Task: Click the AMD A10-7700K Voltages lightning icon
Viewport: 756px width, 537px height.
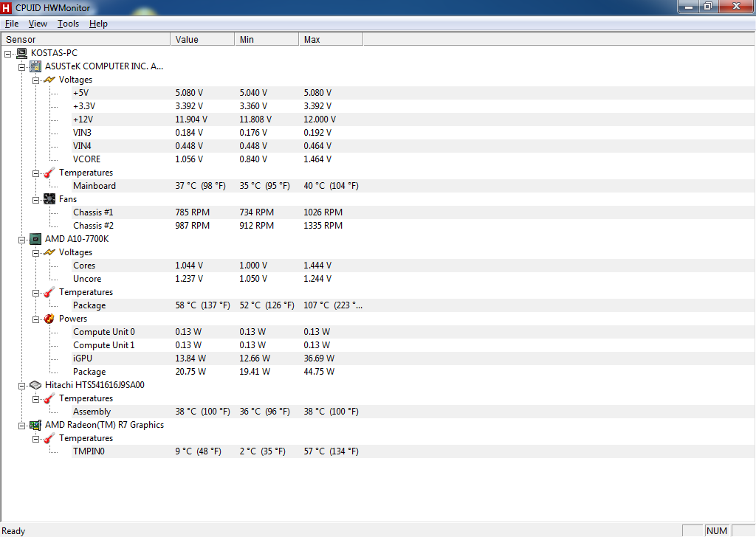Action: point(49,252)
